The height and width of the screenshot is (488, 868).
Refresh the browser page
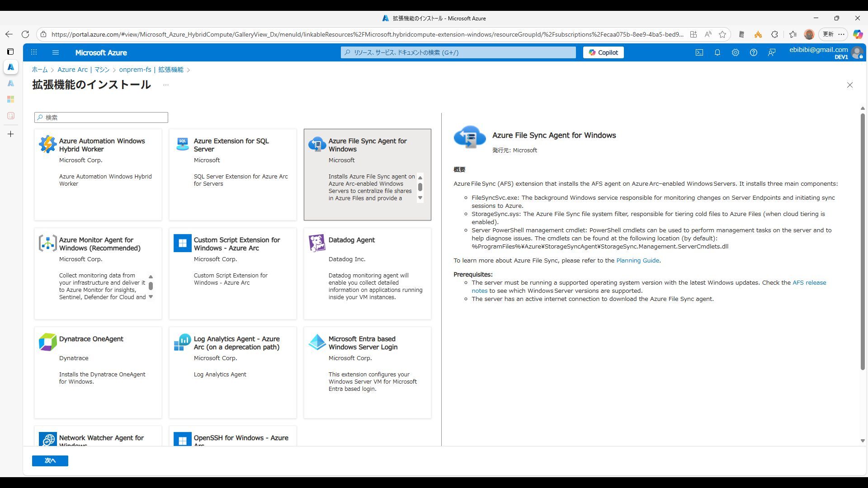point(25,34)
